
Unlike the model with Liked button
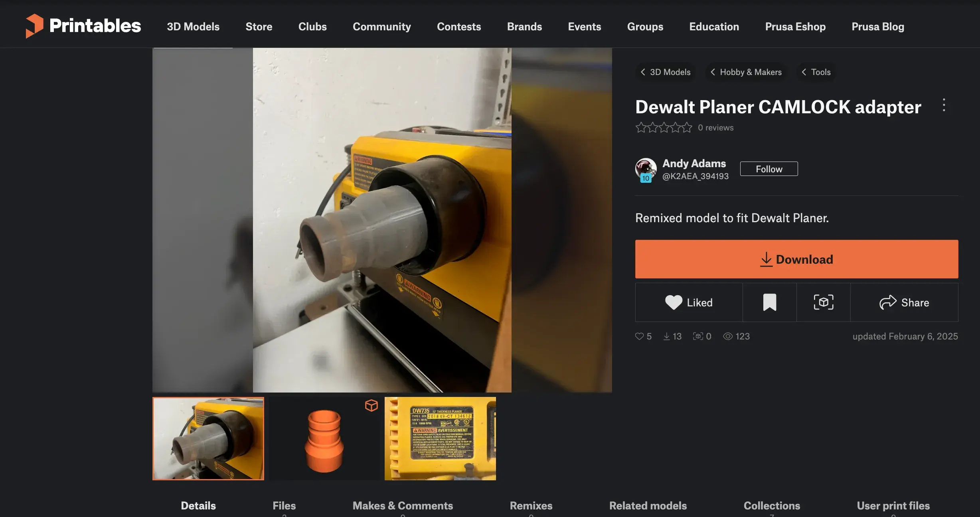(689, 302)
